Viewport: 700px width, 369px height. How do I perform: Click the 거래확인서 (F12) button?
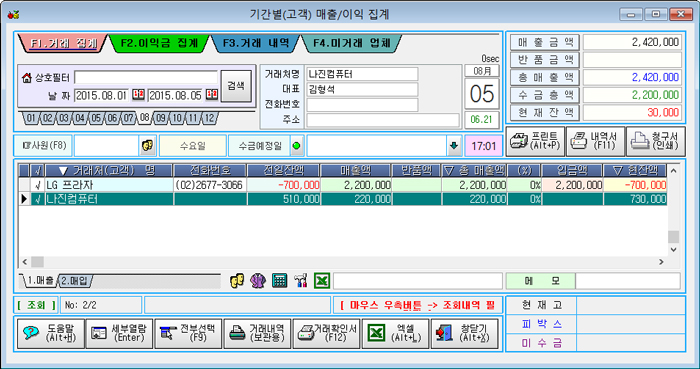pyautogui.click(x=326, y=333)
